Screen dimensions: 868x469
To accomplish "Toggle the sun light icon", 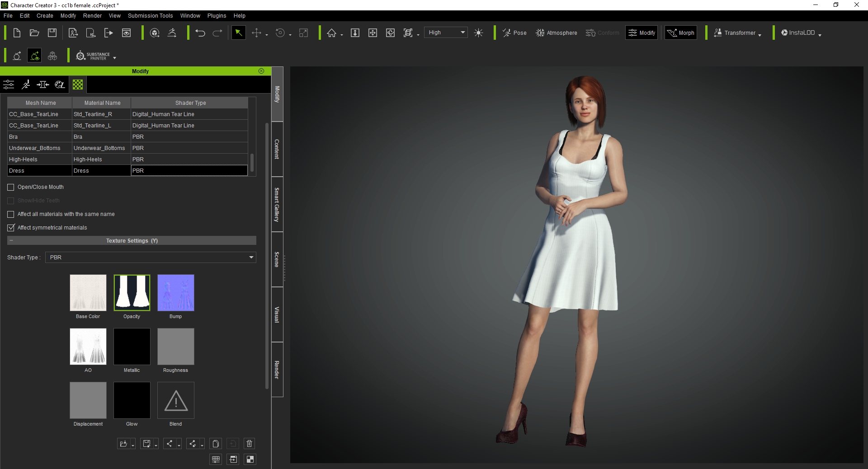I will click(479, 33).
